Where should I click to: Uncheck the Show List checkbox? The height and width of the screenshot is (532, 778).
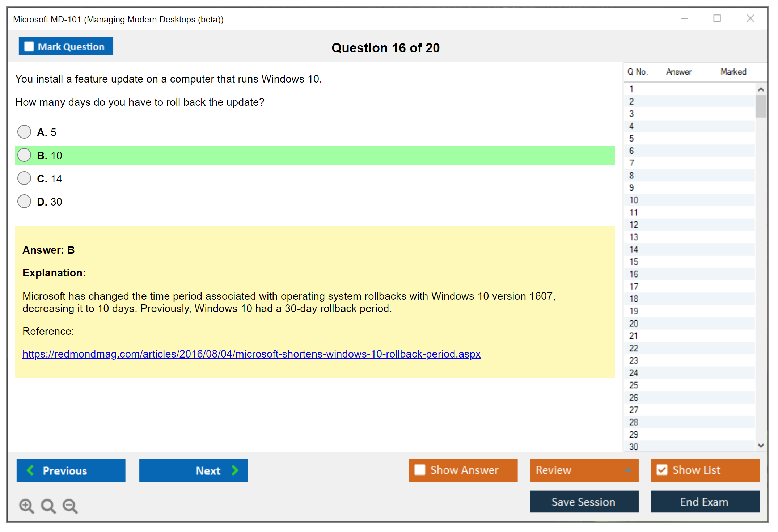[662, 470]
